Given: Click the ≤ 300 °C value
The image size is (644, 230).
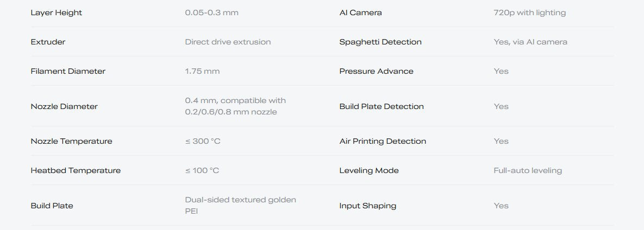Looking at the screenshot, I should tap(203, 141).
